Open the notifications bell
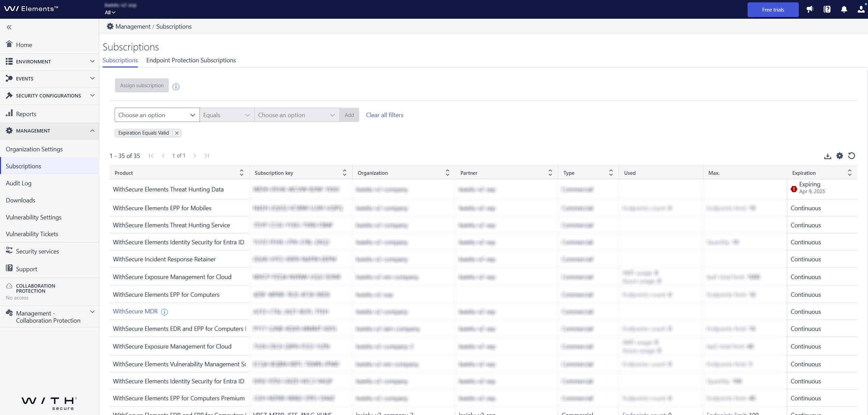The width and height of the screenshot is (868, 415). [x=844, y=9]
